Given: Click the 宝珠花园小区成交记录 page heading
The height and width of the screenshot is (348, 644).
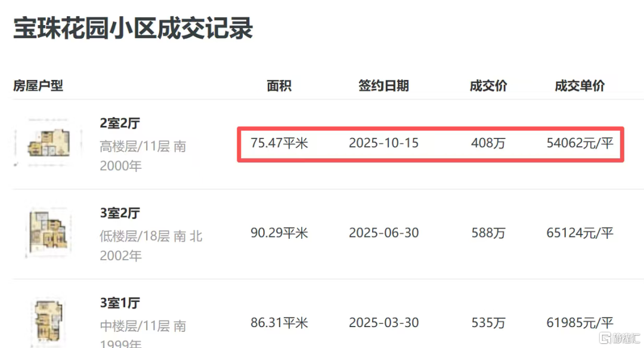Looking at the screenshot, I should 134,29.
